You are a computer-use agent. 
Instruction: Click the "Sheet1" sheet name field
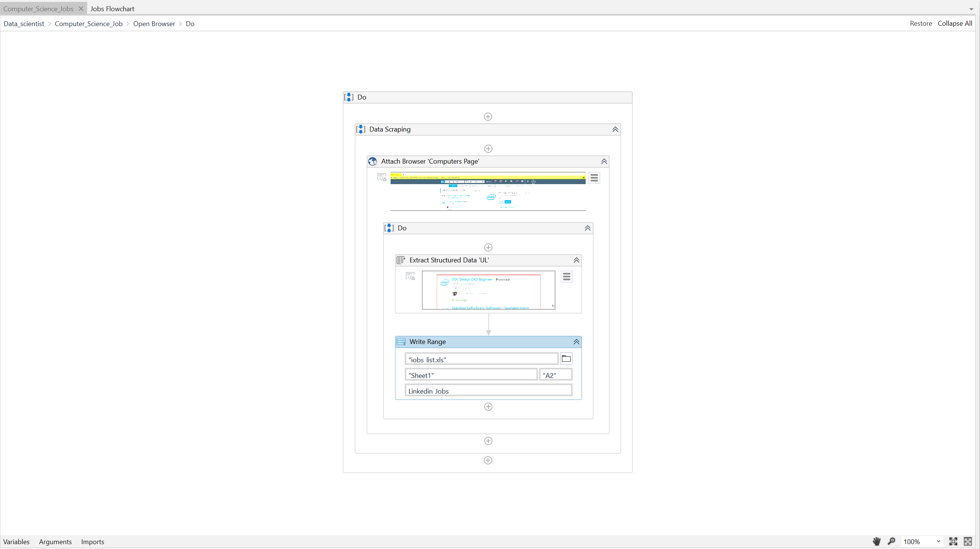tap(470, 375)
